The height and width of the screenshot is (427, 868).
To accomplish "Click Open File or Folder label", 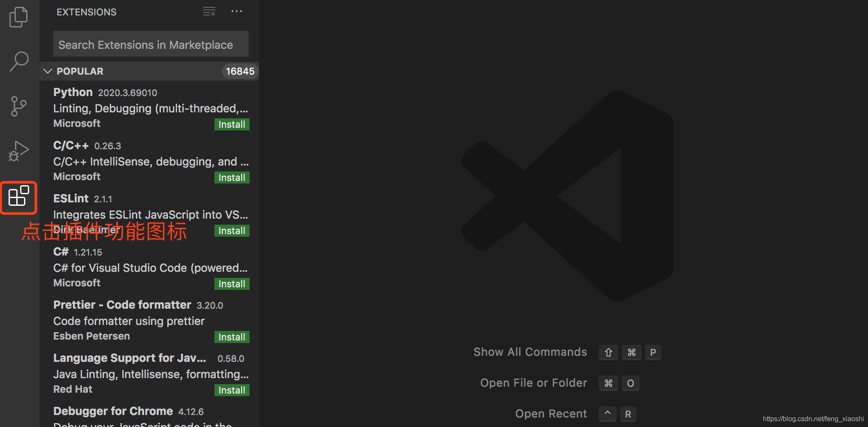I will [x=533, y=383].
